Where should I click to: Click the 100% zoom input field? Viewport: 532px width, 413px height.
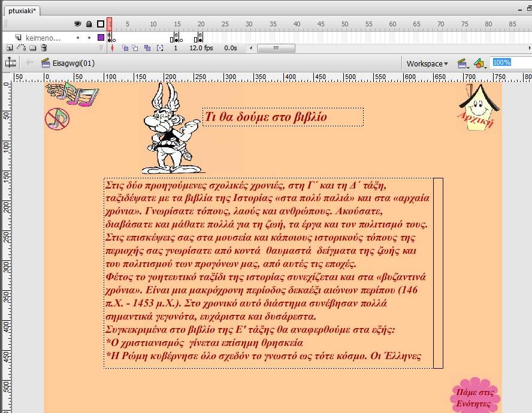pos(512,62)
